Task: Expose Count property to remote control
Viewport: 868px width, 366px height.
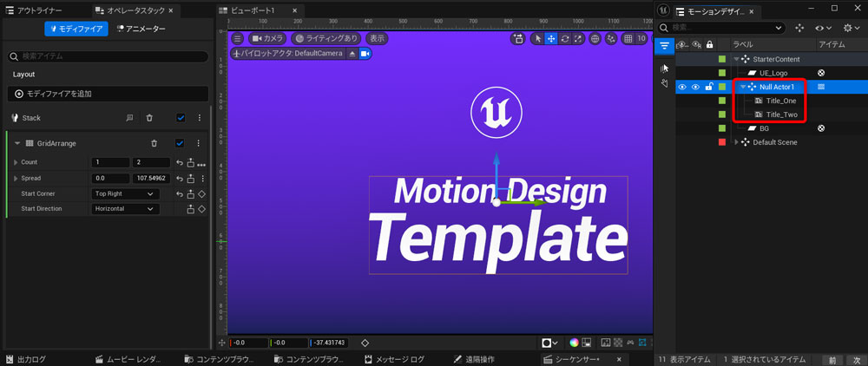Action: point(191,162)
